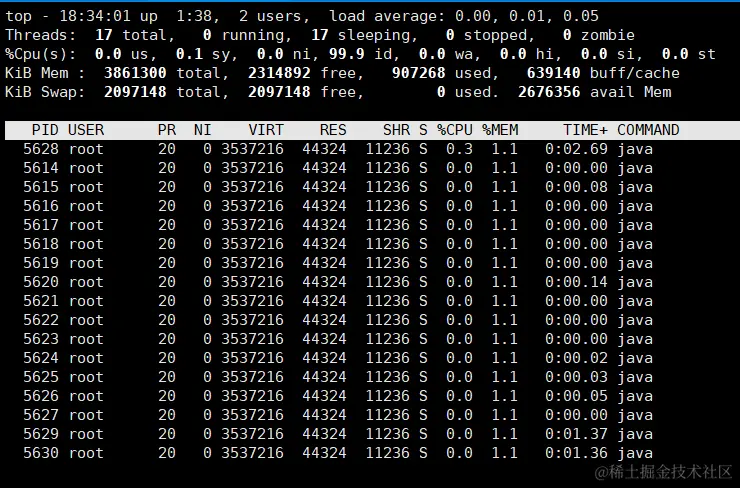Click the TIME+ value 0:02.69
The image size is (740, 488).
(577, 149)
